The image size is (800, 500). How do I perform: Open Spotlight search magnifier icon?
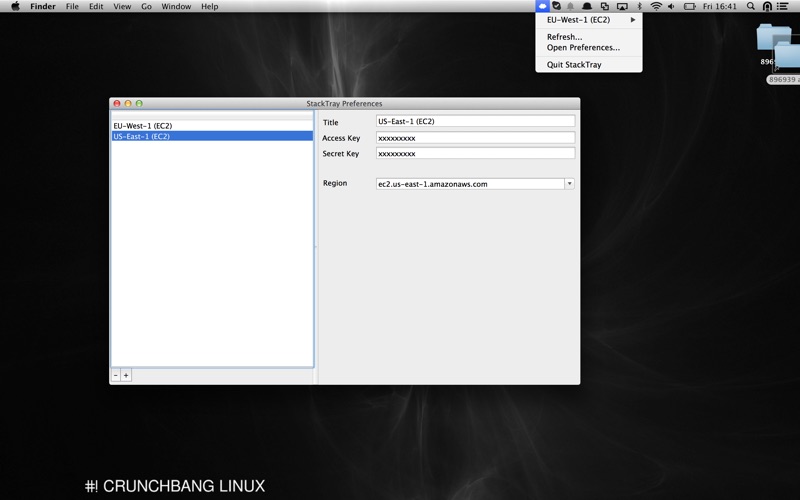coord(751,6)
